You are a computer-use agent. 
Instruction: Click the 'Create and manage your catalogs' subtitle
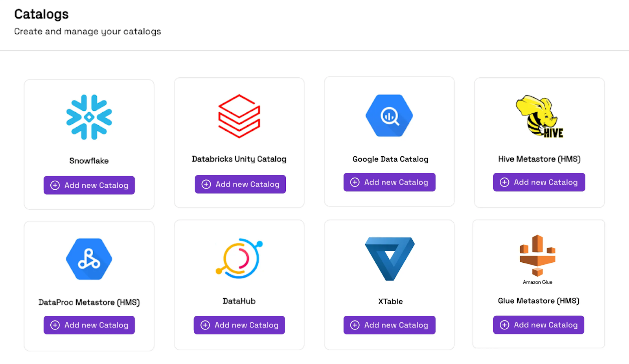click(x=88, y=31)
